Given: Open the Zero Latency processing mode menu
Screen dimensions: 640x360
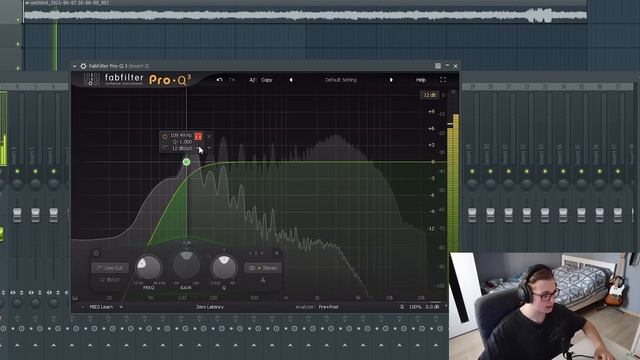Looking at the screenshot, I should tap(210, 307).
